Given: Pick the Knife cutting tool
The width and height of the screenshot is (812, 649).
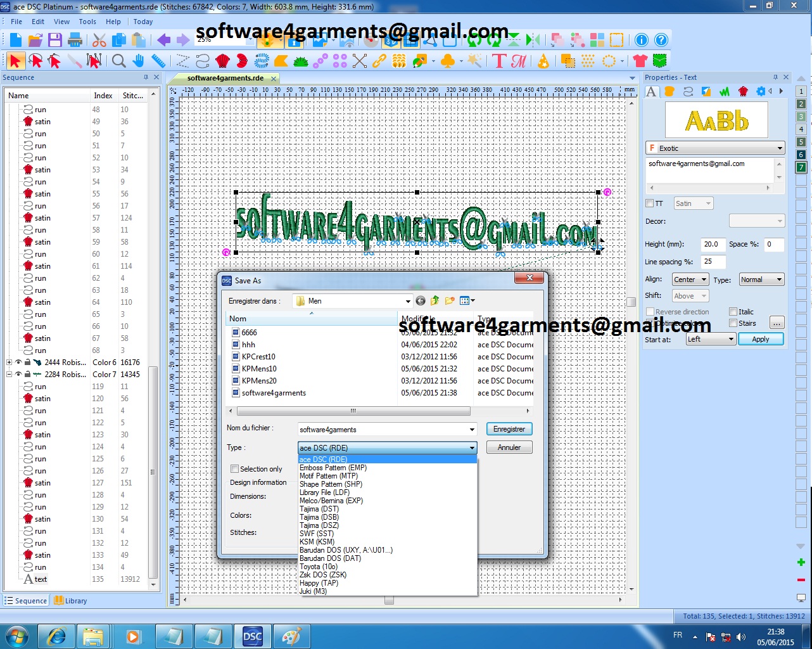Looking at the screenshot, I should tap(75, 61).
